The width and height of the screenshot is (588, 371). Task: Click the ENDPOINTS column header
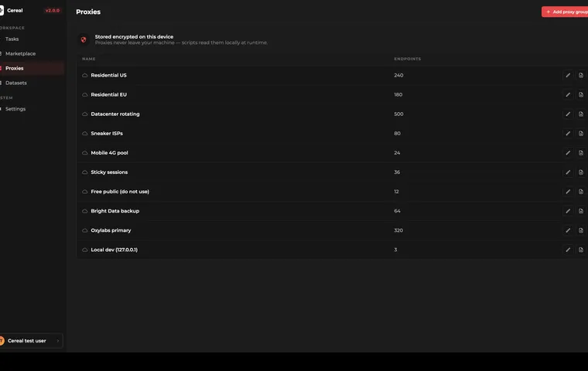click(407, 59)
